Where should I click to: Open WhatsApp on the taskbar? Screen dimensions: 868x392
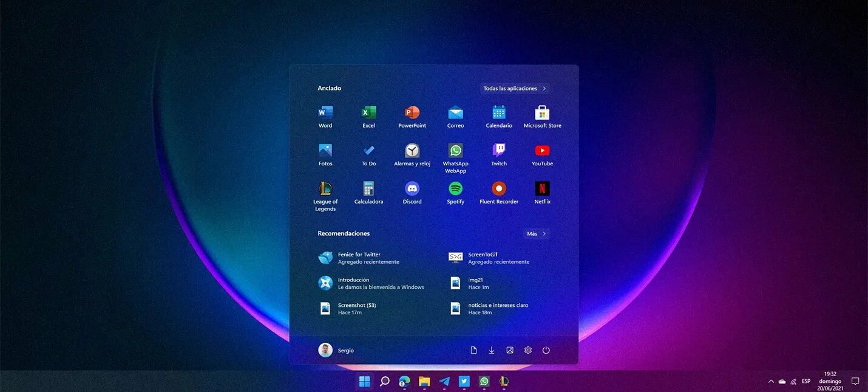click(x=484, y=382)
